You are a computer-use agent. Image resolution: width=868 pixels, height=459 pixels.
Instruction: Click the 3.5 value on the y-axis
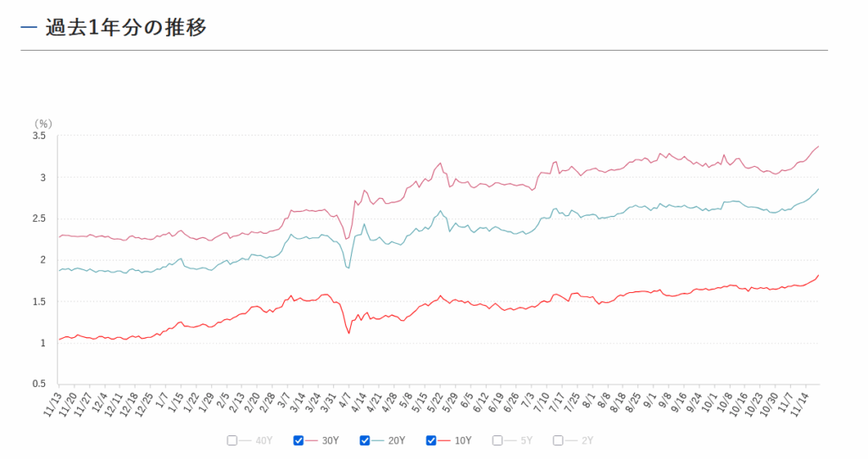pyautogui.click(x=40, y=135)
